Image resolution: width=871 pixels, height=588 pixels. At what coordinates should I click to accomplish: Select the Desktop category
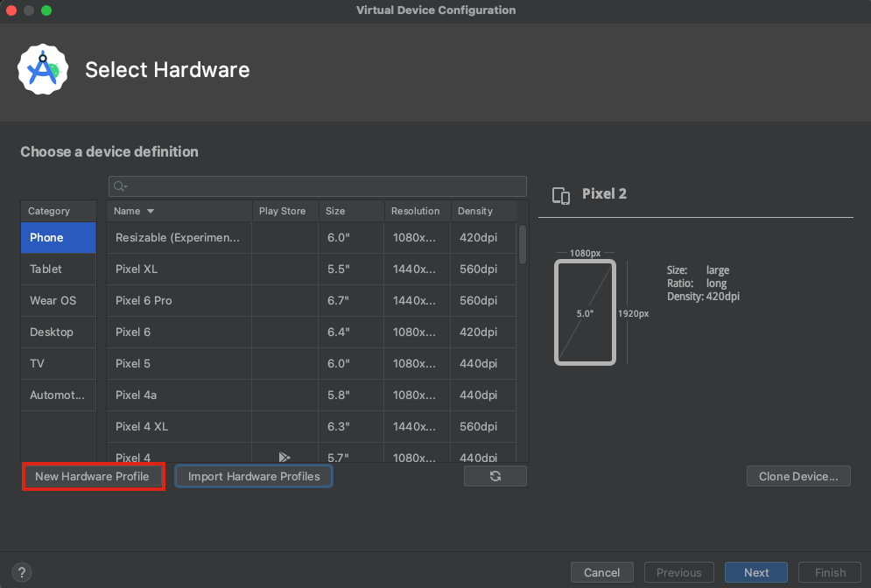point(59,332)
